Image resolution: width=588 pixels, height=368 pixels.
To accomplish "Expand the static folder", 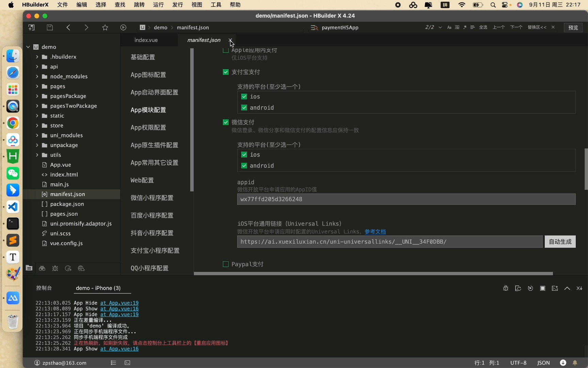I will pyautogui.click(x=37, y=116).
